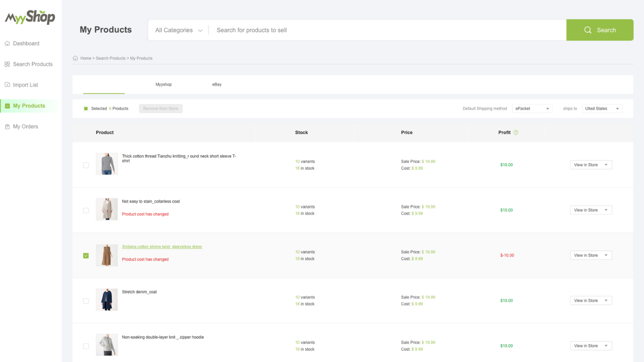Click the search for products input field

(387, 30)
